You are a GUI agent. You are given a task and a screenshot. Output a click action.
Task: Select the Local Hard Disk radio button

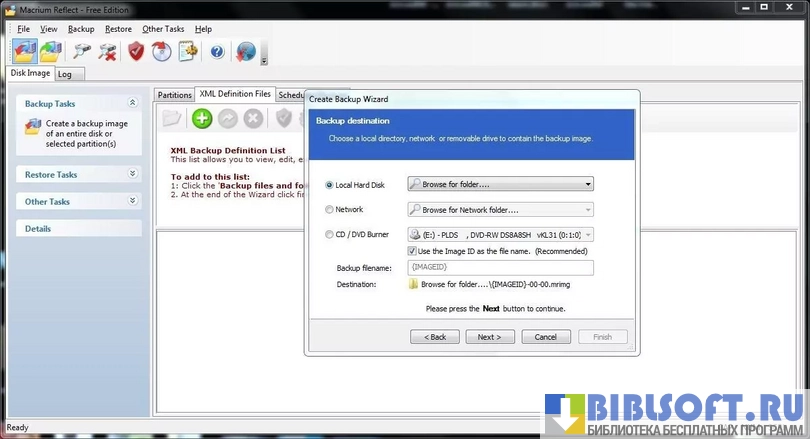coord(330,185)
